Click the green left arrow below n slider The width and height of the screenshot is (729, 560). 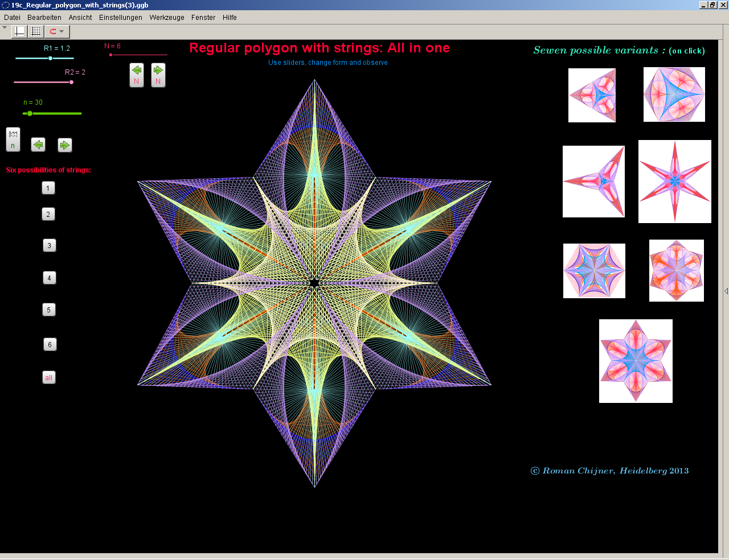[x=38, y=145]
